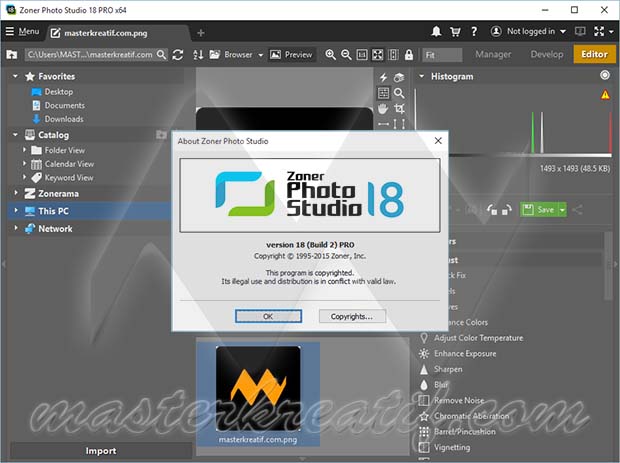Switch to the Manager module

pos(493,55)
